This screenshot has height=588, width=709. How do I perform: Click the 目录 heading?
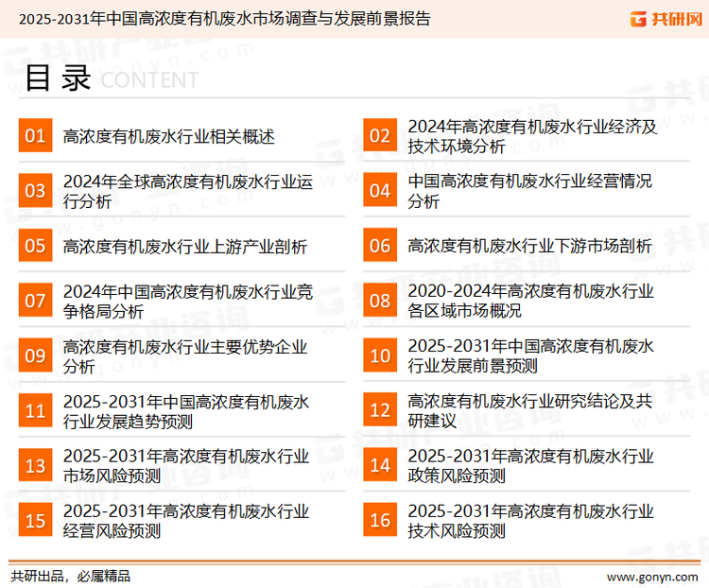58,78
